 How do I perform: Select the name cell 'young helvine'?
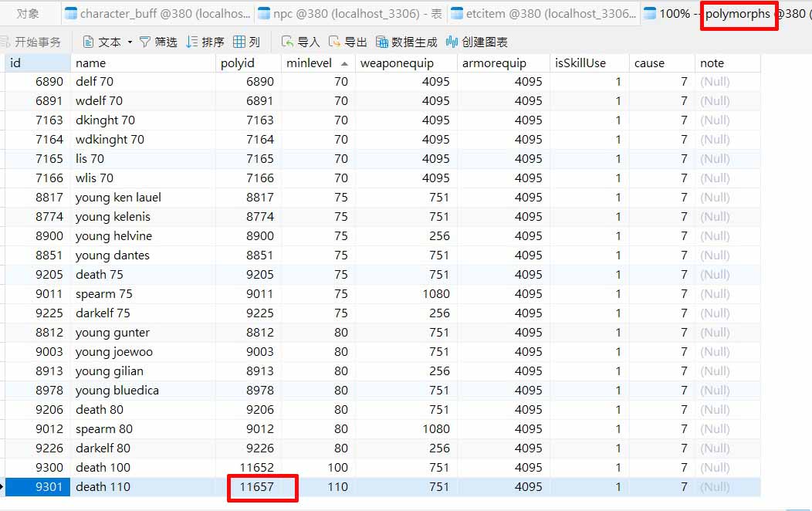[x=143, y=236]
